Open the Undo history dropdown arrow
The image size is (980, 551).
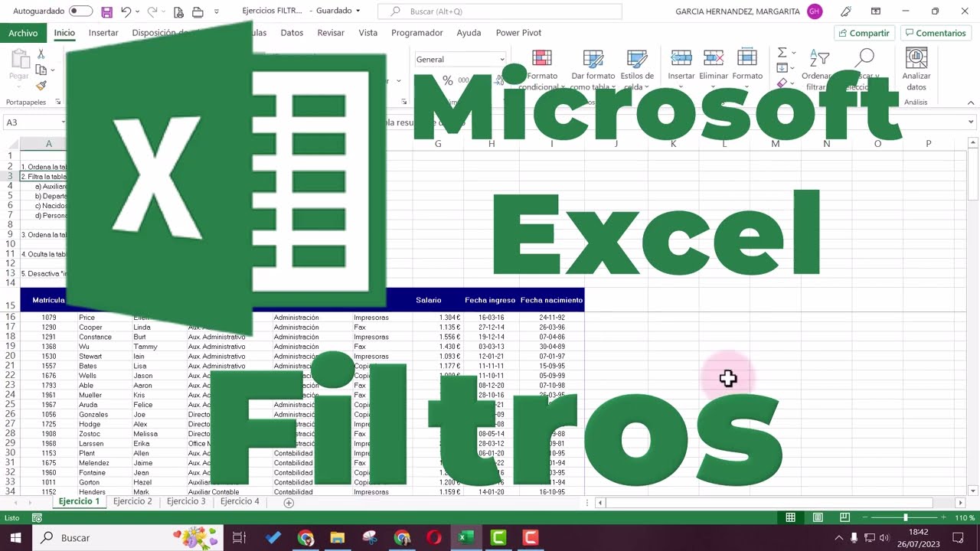(x=137, y=11)
